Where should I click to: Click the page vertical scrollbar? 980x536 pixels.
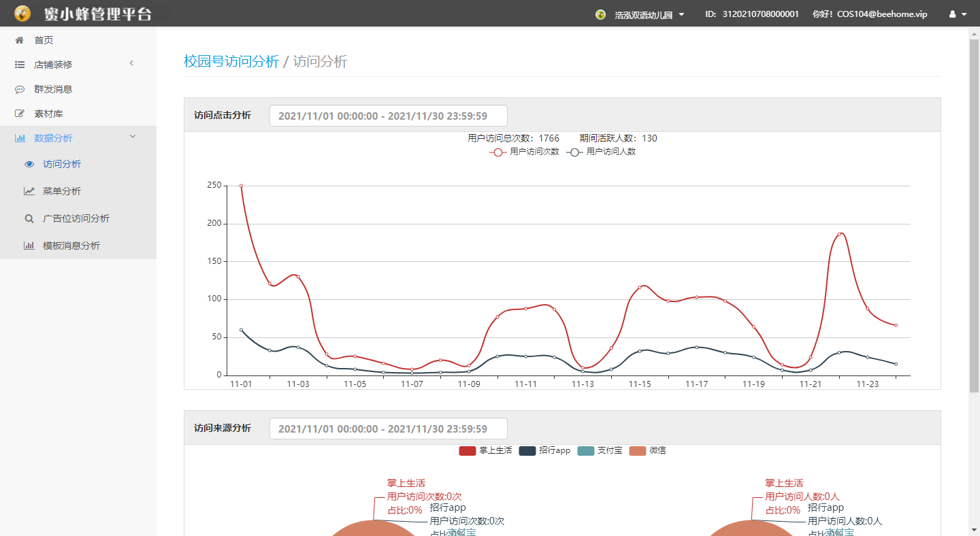(x=974, y=216)
